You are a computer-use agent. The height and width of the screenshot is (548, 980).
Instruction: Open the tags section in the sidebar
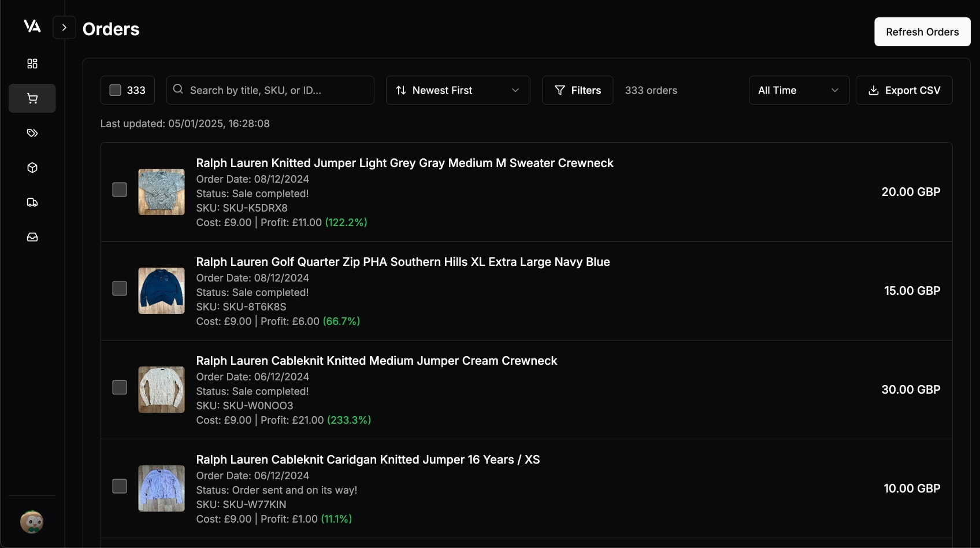point(32,133)
